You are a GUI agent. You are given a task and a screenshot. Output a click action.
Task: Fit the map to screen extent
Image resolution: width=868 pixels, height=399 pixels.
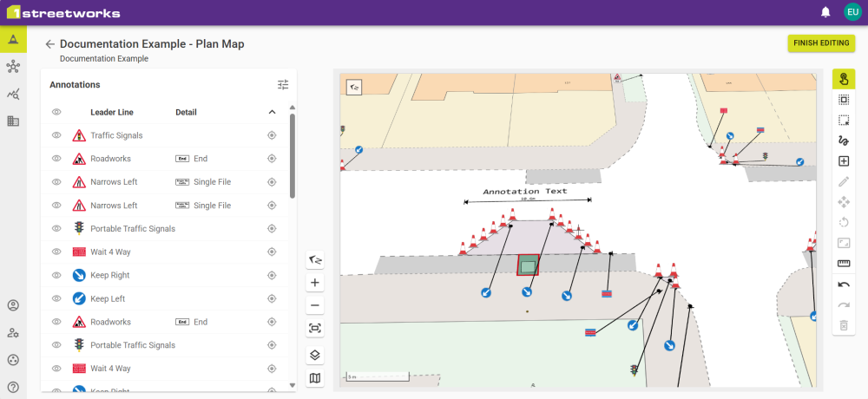point(315,329)
